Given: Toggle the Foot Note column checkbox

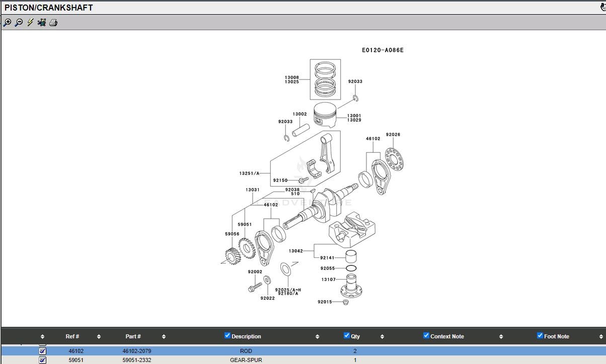Looking at the screenshot, I should point(540,336).
